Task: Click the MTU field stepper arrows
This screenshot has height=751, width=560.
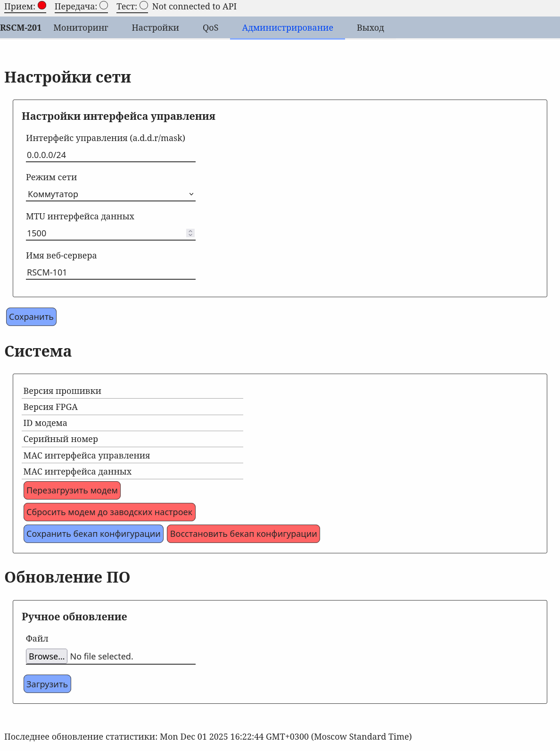Action: pyautogui.click(x=190, y=233)
